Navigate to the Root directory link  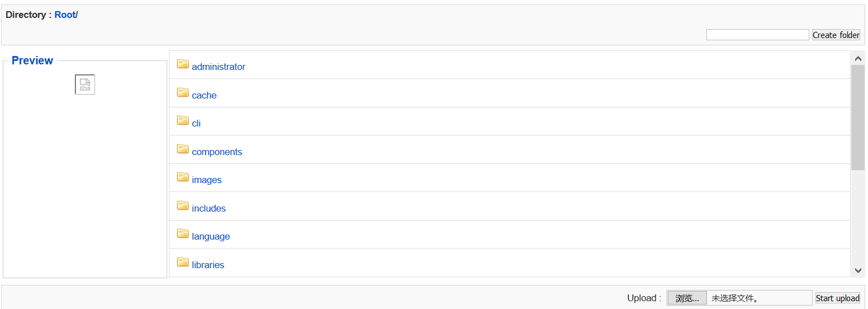click(x=64, y=15)
